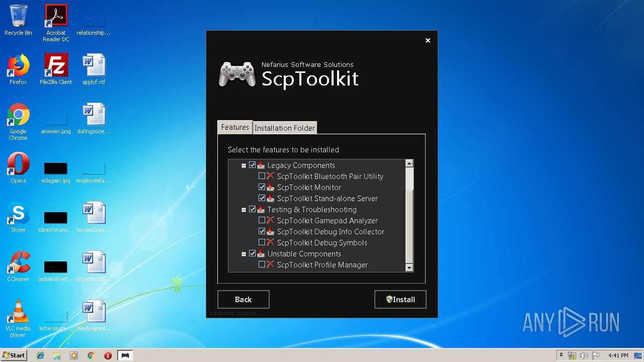Uncheck Testing & Troubleshooting checkbox

(x=252, y=209)
